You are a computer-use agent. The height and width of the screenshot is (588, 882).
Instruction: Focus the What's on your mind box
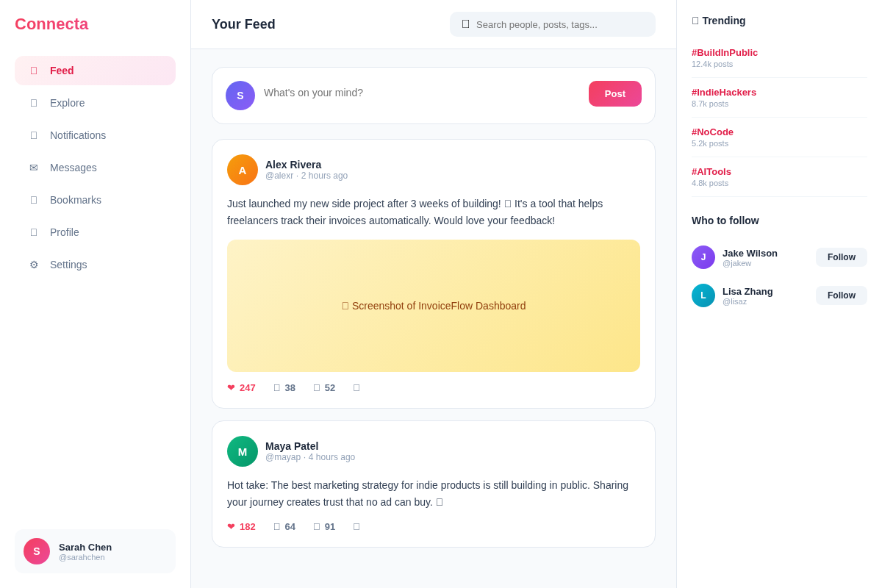click(420, 93)
